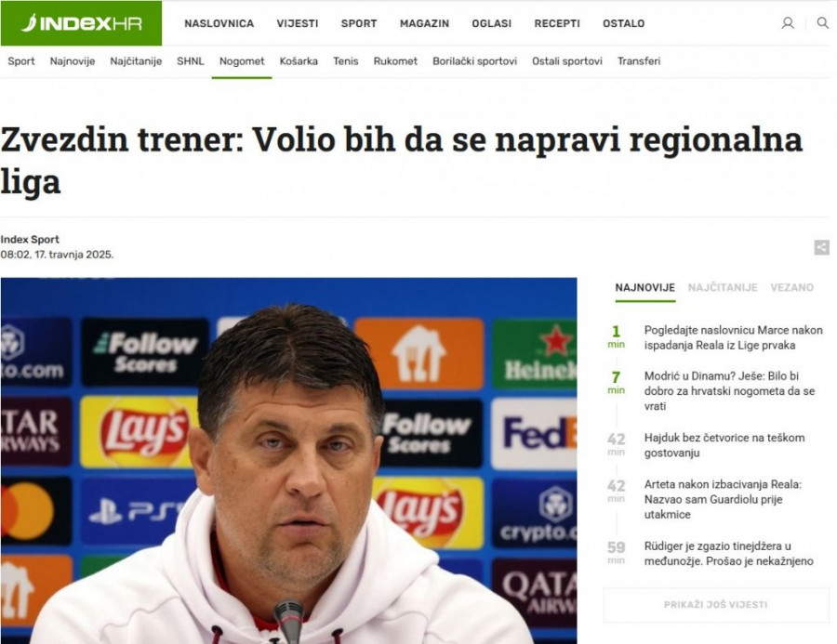Go to the Košarka section
The image size is (837, 644).
pyautogui.click(x=299, y=61)
